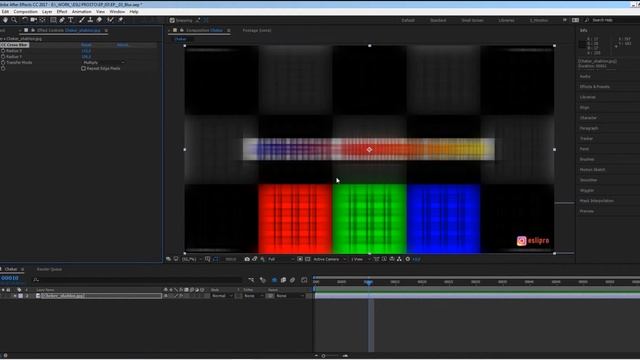Open the Full resolution dropdown

pyautogui.click(x=280, y=259)
